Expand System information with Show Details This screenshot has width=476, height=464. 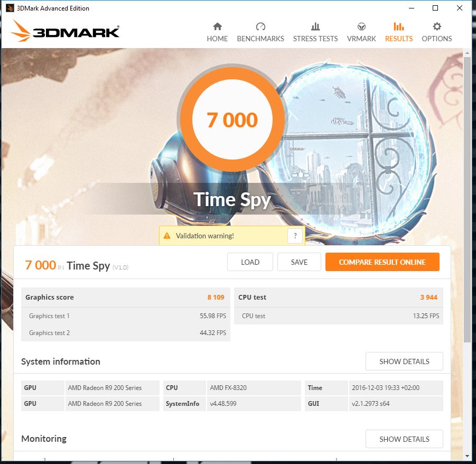coord(404,361)
